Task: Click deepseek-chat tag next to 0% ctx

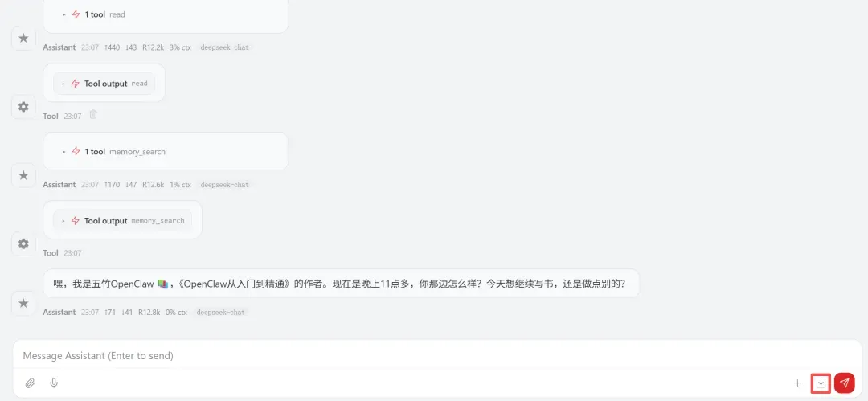Action: click(220, 313)
